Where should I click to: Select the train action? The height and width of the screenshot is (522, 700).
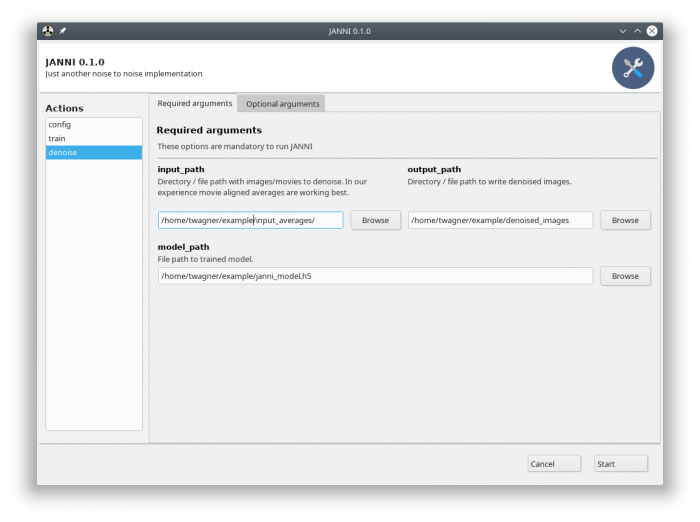pyautogui.click(x=94, y=138)
